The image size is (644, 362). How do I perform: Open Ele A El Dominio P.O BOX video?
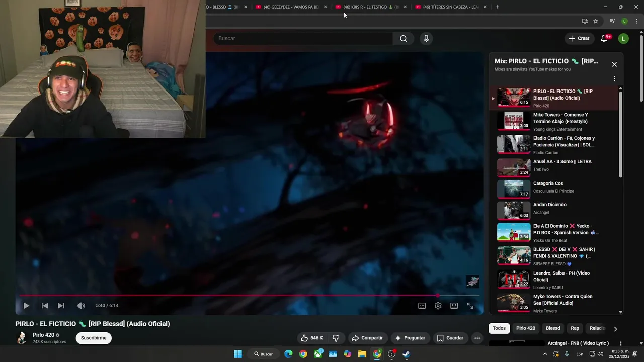pos(553,233)
